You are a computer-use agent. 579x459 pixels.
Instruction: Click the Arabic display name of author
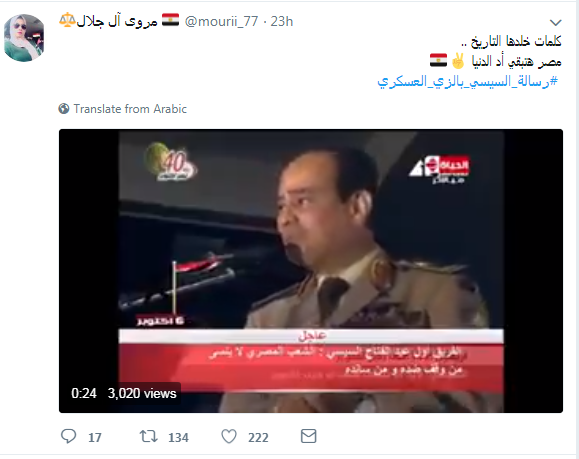tap(117, 21)
